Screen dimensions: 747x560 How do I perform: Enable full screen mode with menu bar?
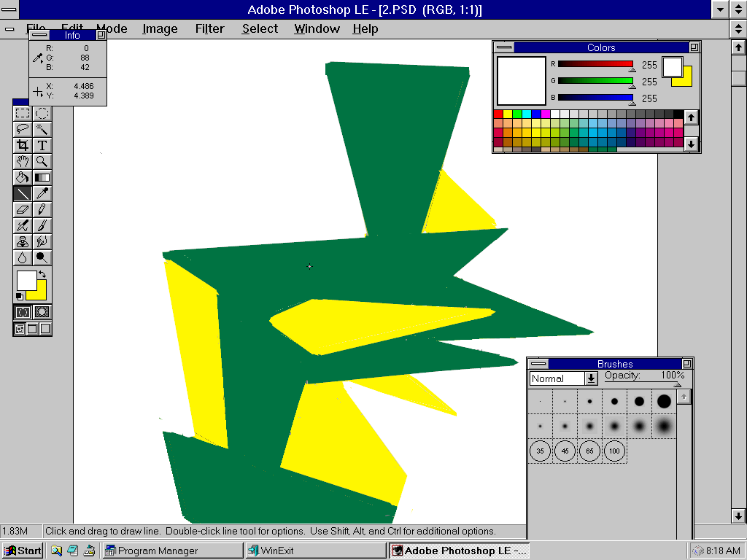32,329
